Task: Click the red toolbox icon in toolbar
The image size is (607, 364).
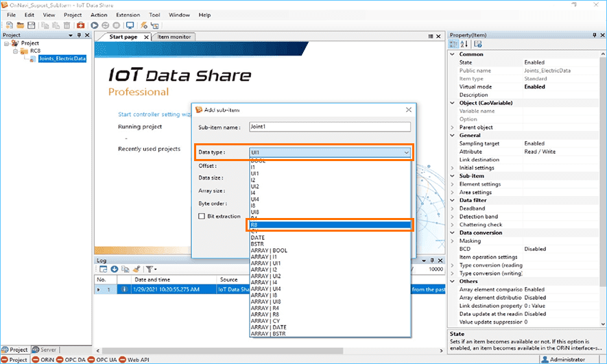Action: (x=80, y=25)
